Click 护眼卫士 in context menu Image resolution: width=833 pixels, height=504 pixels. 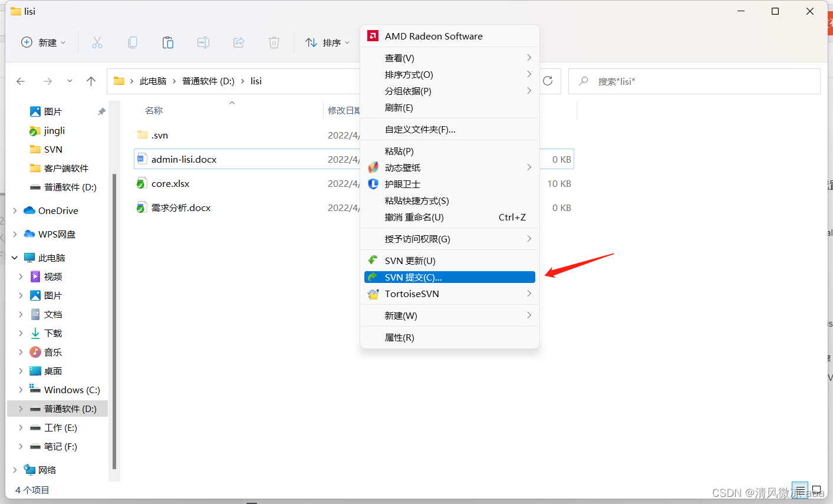450,184
